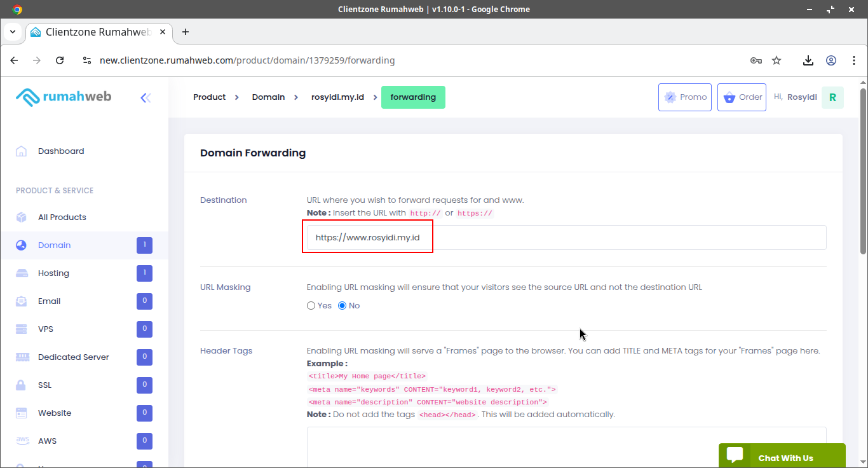Click the Dashboard home icon
This screenshot has width=868, height=468.
click(x=22, y=151)
